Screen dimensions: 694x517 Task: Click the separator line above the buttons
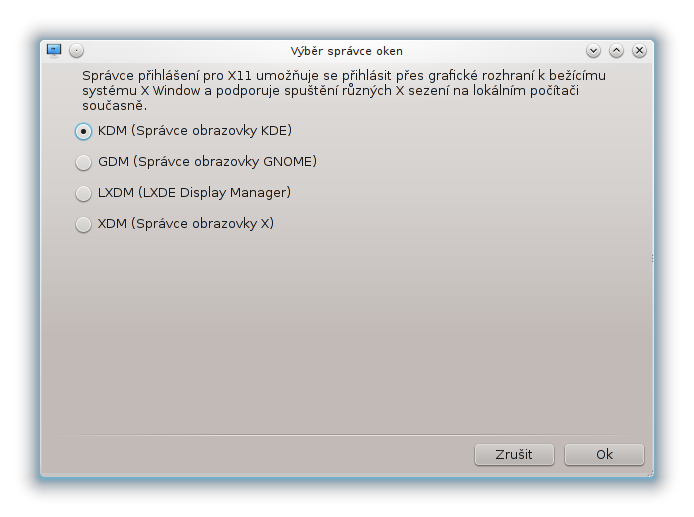tap(347, 436)
